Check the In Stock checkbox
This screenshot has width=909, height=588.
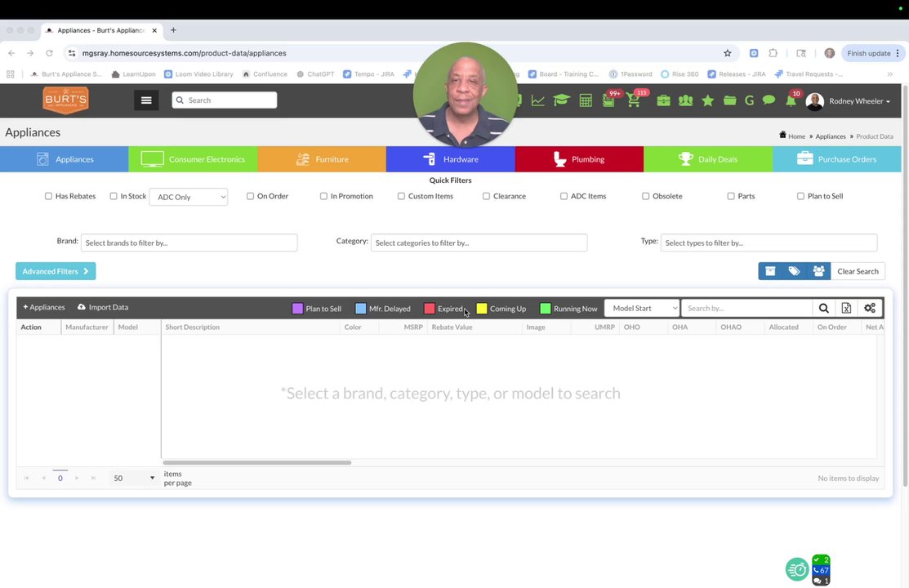pos(114,196)
